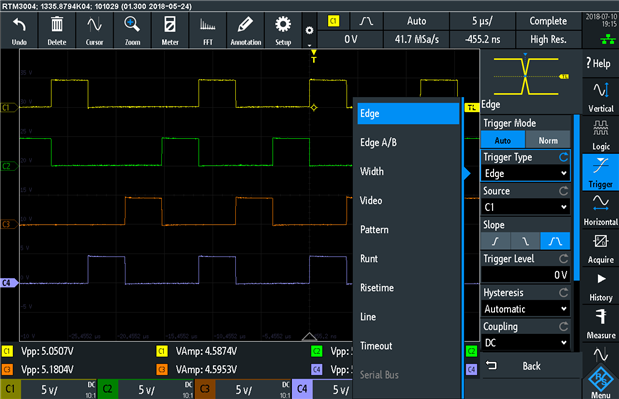
Task: Open the History player menu
Action: pos(600,286)
